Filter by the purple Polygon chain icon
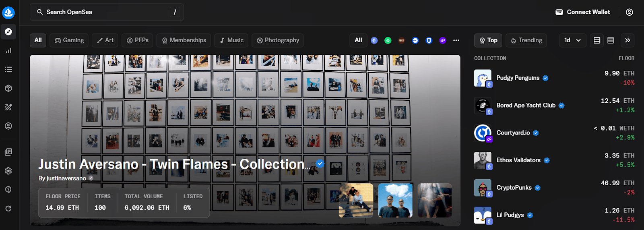 (443, 40)
